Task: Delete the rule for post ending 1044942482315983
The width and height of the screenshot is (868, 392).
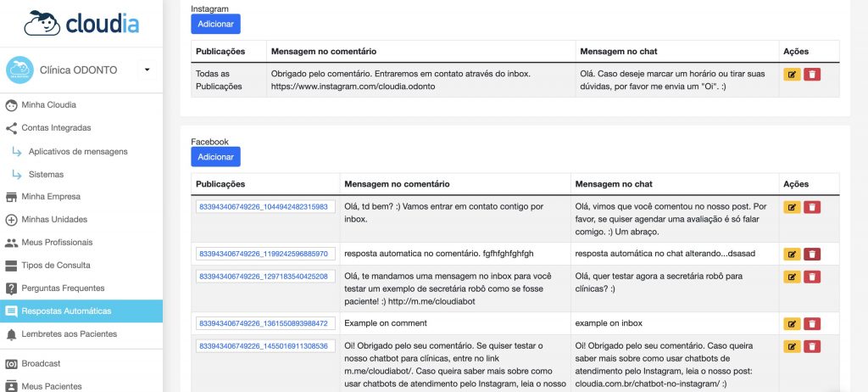Action: click(812, 207)
